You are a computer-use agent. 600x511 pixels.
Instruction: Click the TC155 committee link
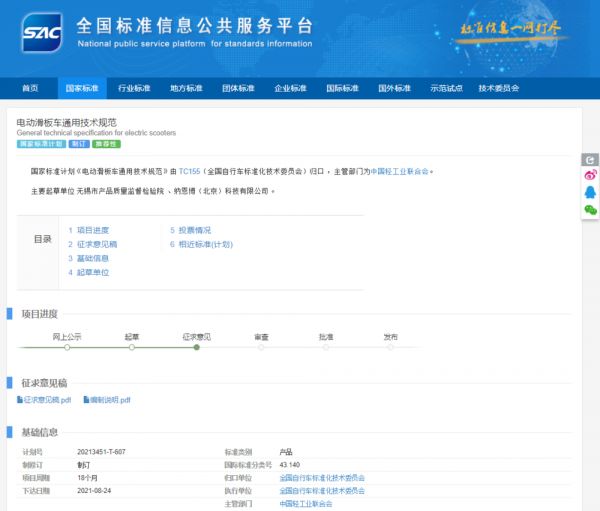[190, 171]
